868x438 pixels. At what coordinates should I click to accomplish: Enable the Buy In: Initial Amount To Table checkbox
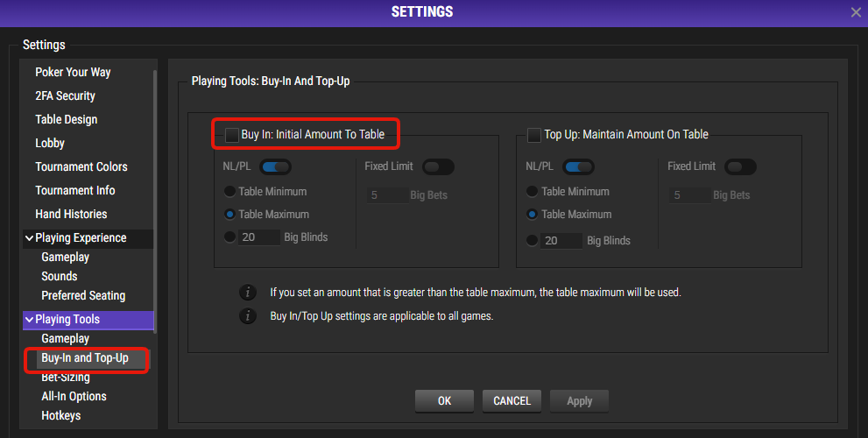[232, 135]
